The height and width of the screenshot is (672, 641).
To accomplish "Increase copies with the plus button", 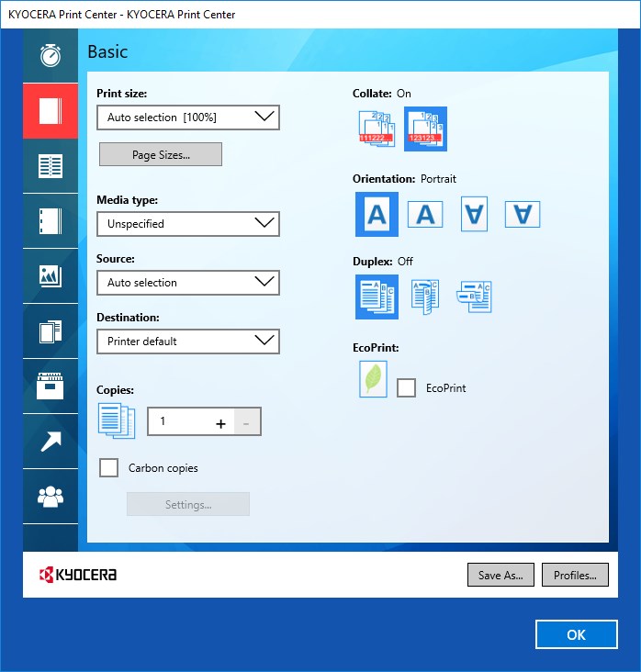I will coord(220,423).
